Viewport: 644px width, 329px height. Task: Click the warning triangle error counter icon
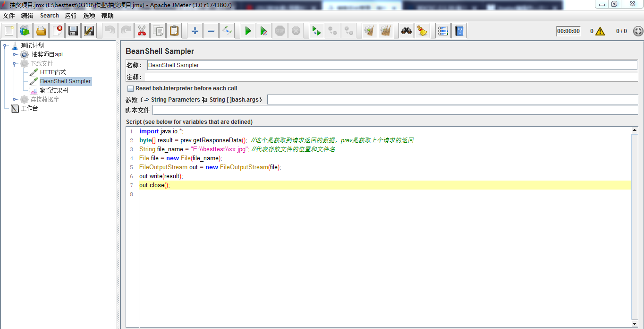tap(600, 31)
